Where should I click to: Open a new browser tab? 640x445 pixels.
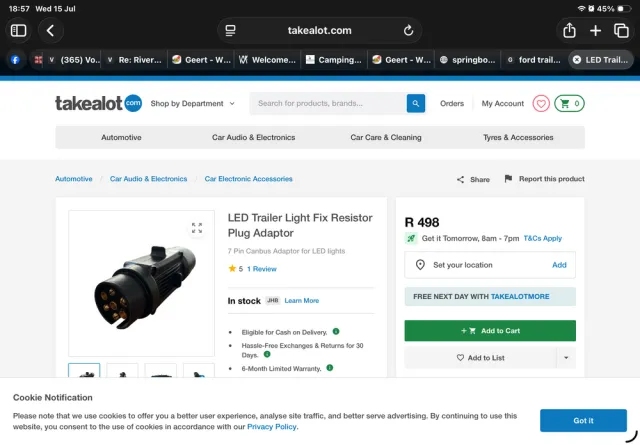(595, 31)
